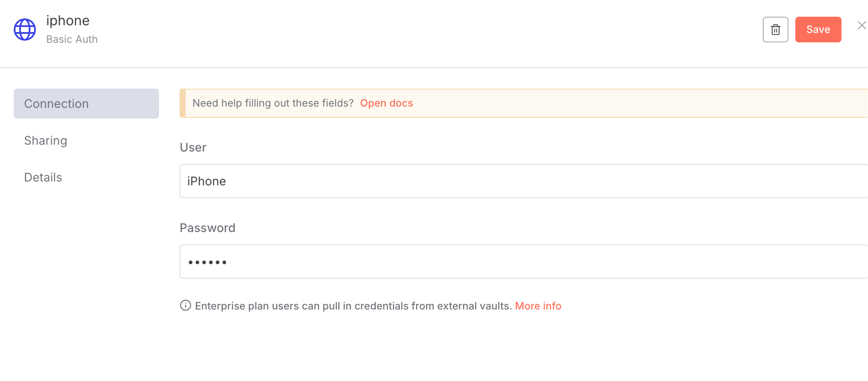Follow the More info link
868x381 pixels.
pos(538,306)
